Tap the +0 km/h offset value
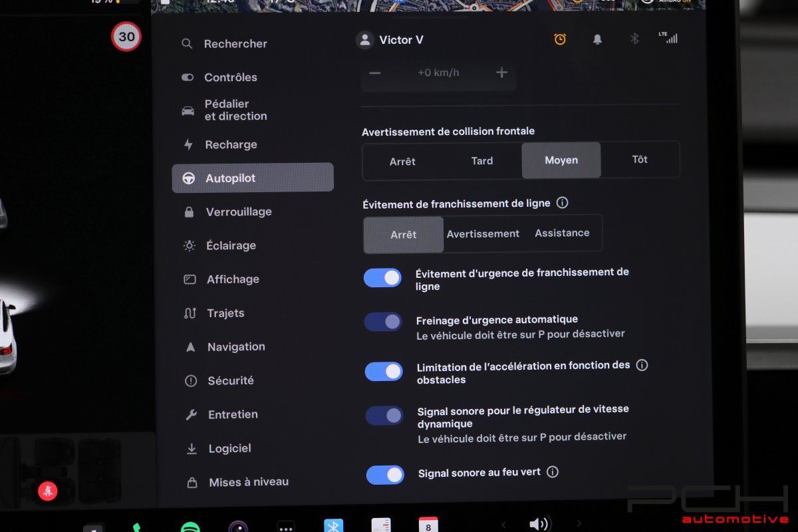Screen dimensions: 798x532 coord(438,72)
